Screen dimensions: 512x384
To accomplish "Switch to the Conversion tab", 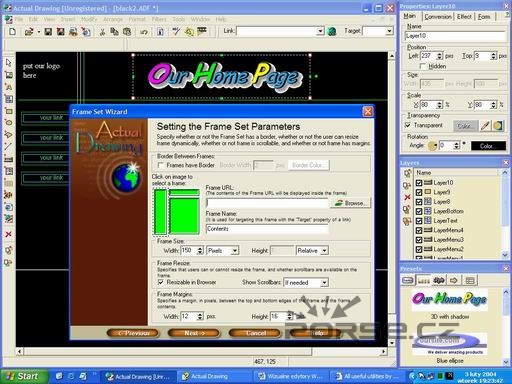I will (x=438, y=17).
